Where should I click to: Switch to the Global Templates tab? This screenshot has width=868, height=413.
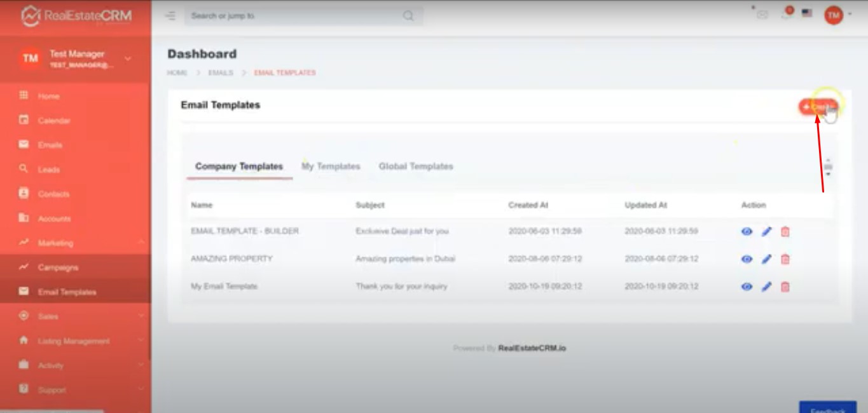point(416,166)
